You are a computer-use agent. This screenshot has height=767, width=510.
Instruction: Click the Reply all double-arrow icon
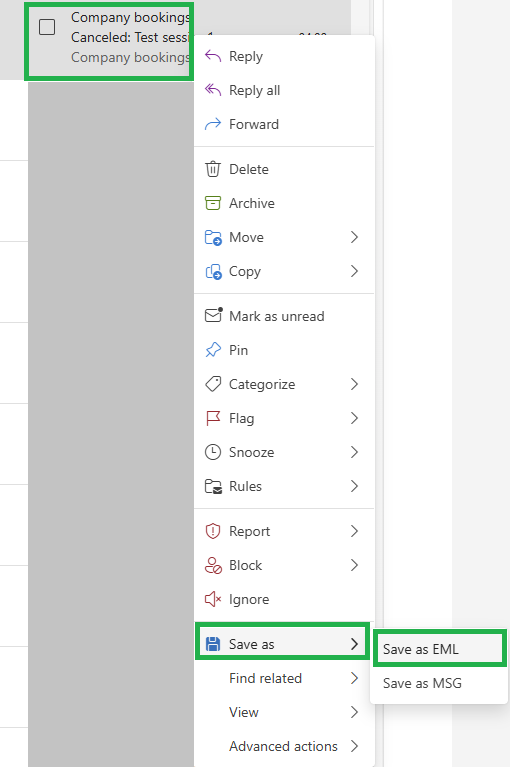point(213,90)
